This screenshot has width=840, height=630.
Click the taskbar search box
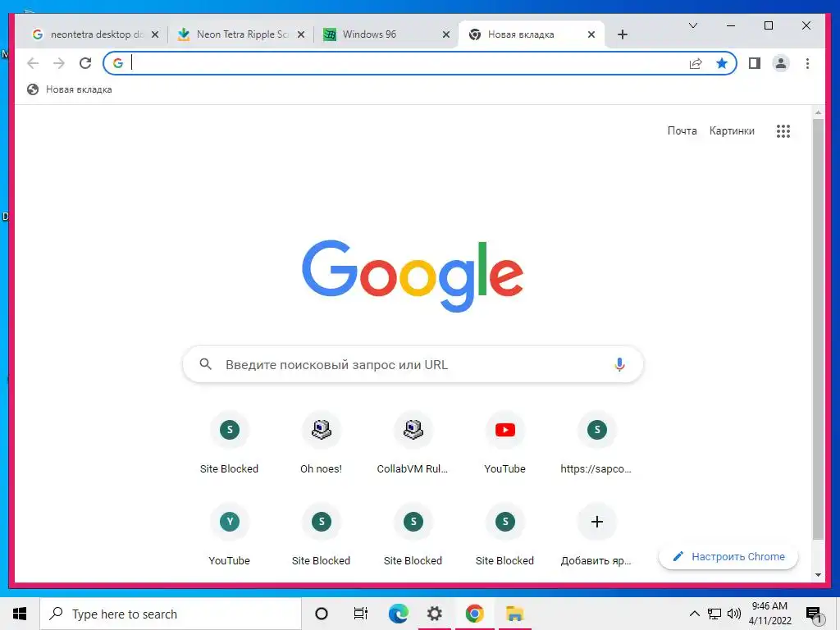pyautogui.click(x=171, y=614)
